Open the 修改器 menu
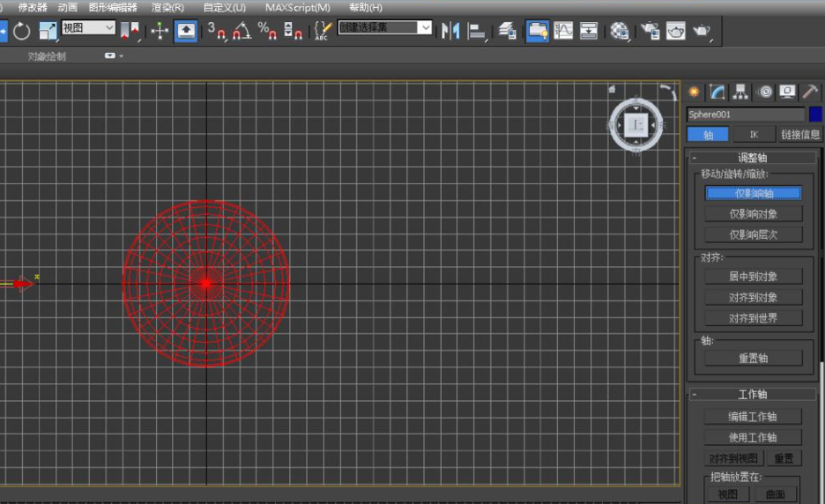The width and height of the screenshot is (825, 504). (33, 7)
